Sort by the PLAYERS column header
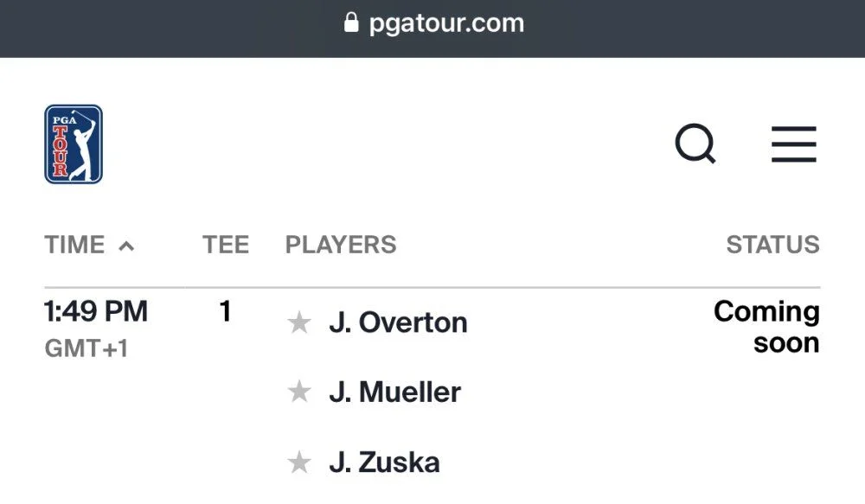The width and height of the screenshot is (865, 504). [341, 245]
